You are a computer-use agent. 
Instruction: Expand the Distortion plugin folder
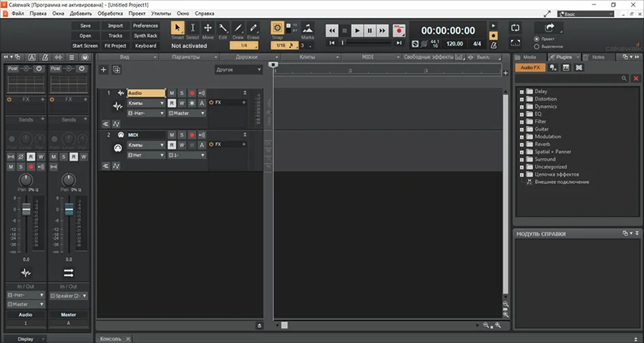point(522,99)
